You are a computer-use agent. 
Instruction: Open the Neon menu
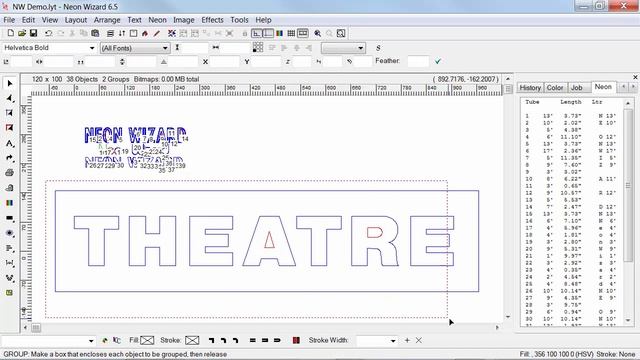pyautogui.click(x=157, y=20)
